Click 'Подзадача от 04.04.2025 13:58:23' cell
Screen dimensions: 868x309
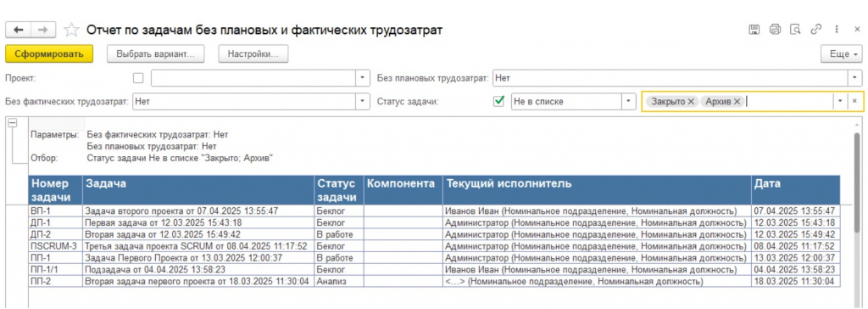198,270
